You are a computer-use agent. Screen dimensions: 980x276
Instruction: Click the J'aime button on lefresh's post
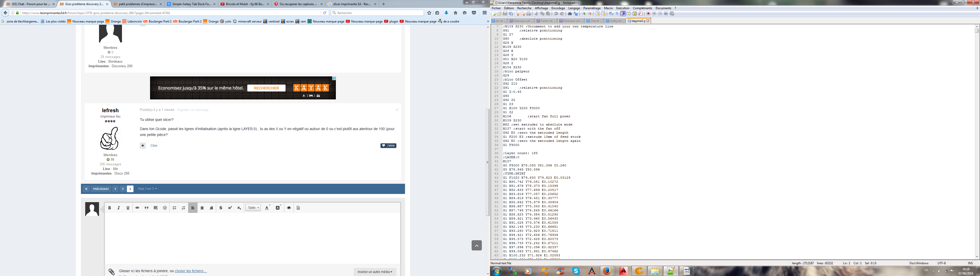(x=388, y=146)
